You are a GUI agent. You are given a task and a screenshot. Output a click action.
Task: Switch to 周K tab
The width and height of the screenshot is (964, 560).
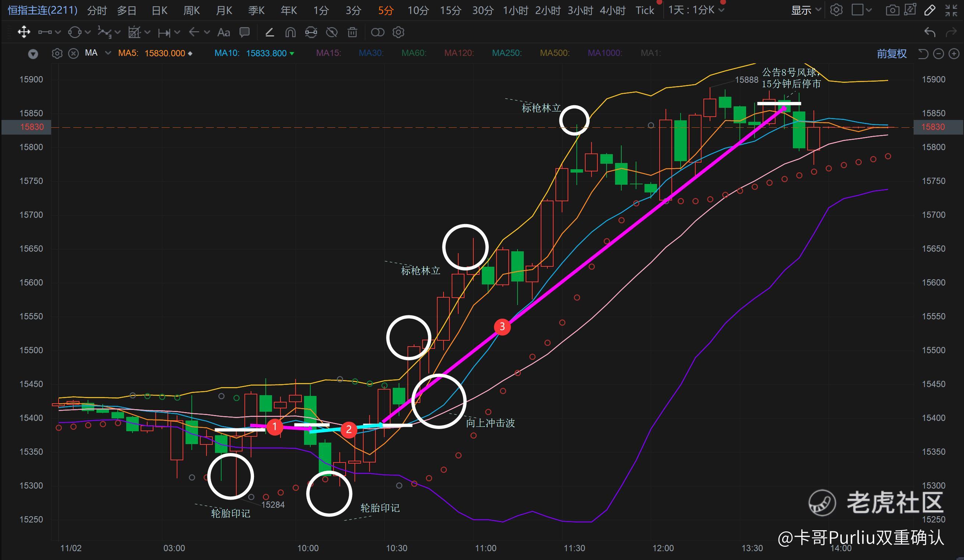191,10
